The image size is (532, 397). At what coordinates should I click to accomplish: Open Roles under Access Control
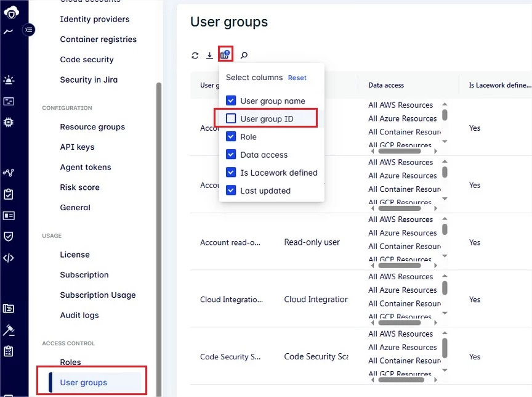tap(71, 362)
